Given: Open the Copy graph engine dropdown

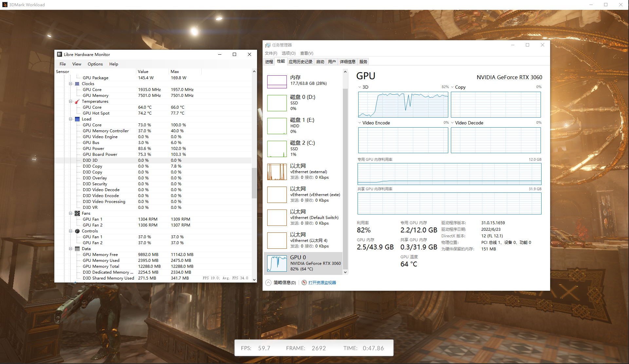Looking at the screenshot, I should (x=452, y=87).
